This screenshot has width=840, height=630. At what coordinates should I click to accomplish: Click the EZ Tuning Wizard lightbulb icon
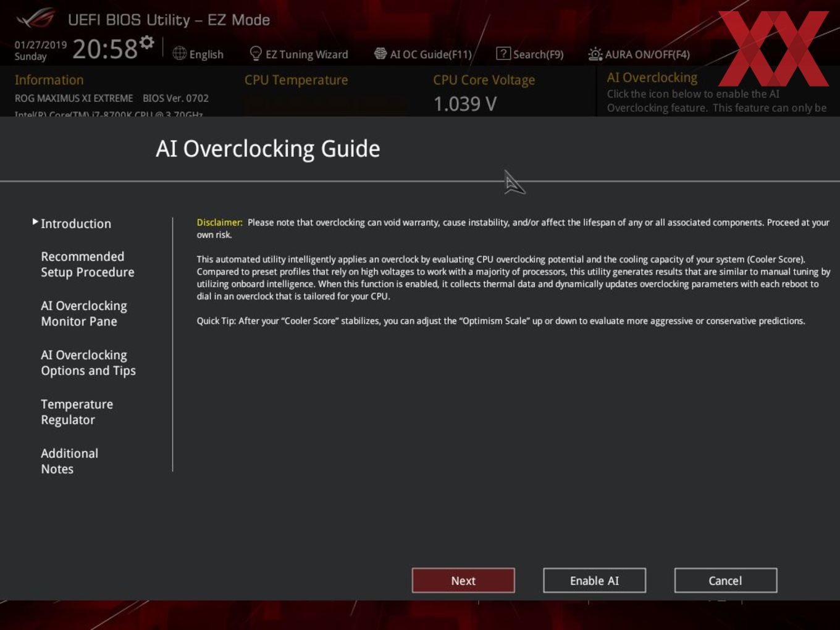click(256, 54)
